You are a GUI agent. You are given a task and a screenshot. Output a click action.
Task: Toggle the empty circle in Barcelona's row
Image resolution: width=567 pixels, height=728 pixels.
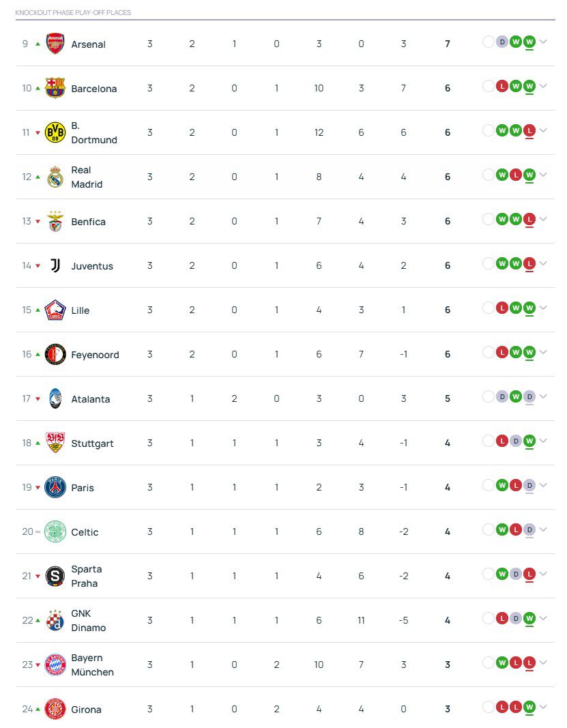coord(488,86)
